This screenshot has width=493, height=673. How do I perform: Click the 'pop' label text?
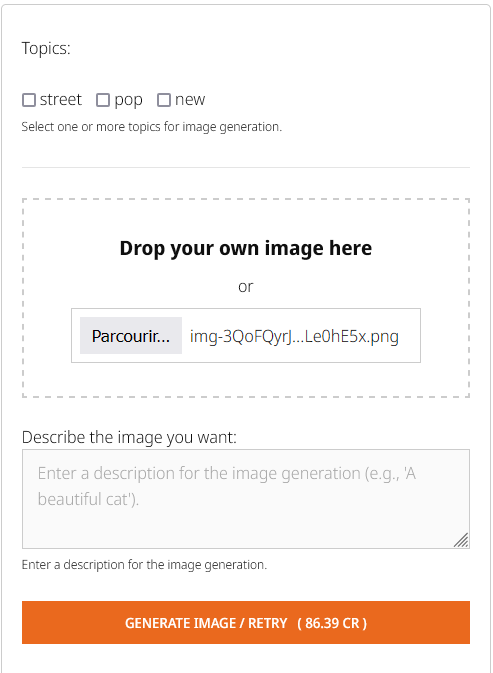pyautogui.click(x=128, y=101)
